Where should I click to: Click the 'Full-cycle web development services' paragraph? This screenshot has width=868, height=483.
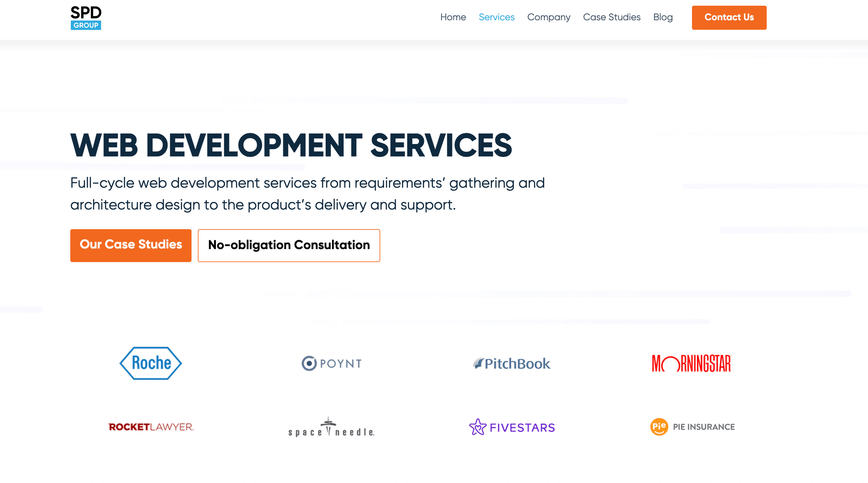tap(307, 194)
